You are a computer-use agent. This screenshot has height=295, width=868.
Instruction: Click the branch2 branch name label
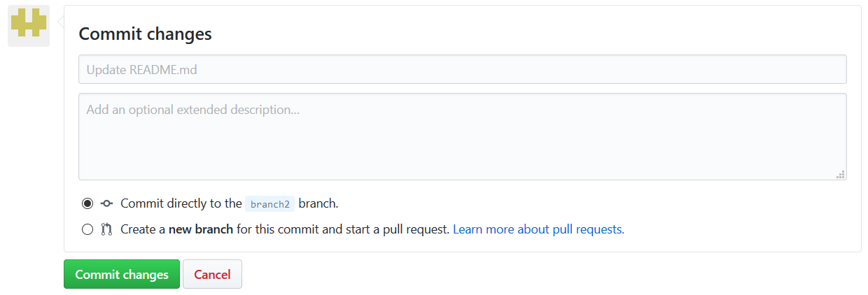pyautogui.click(x=269, y=204)
